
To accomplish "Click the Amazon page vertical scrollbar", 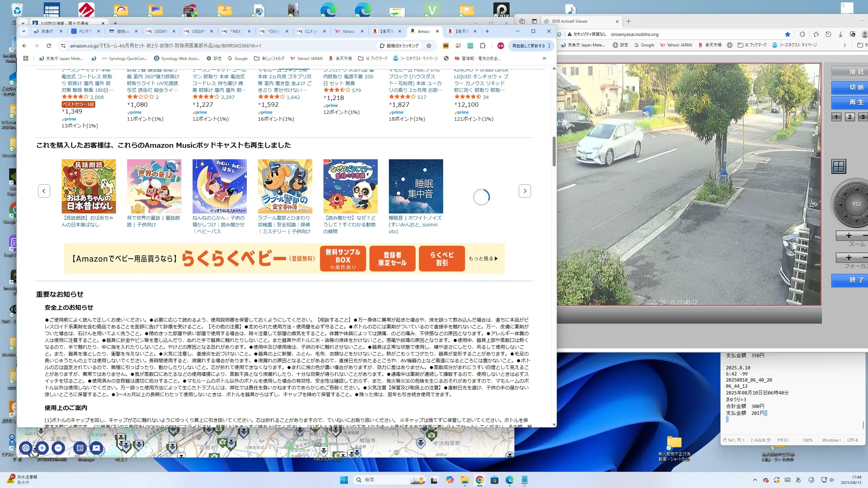I will coord(554,151).
